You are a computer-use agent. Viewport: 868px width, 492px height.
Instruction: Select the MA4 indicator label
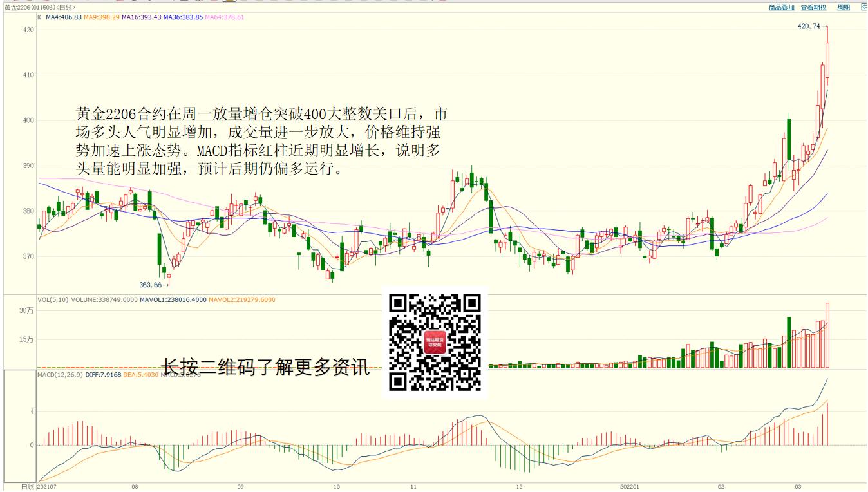(63, 17)
